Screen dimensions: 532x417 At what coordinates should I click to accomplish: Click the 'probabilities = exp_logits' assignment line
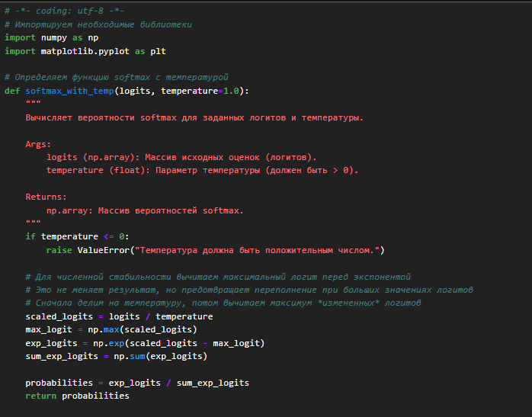[137, 383]
